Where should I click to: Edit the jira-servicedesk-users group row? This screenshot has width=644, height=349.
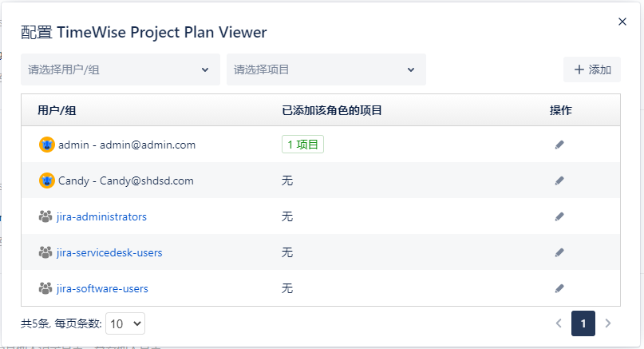(x=559, y=252)
